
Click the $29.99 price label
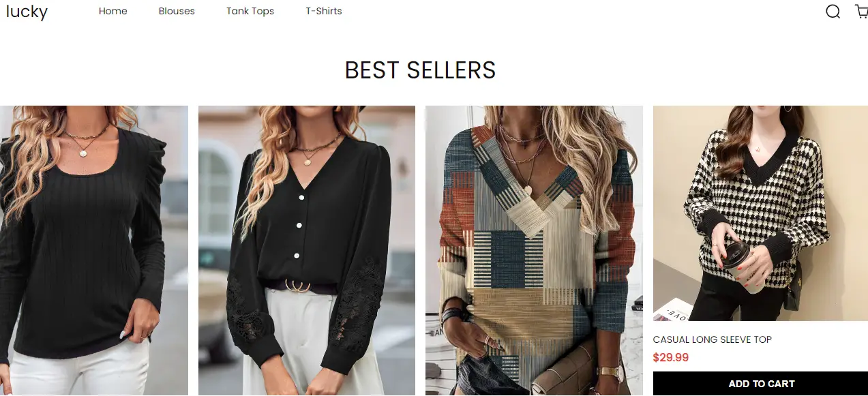tap(671, 357)
